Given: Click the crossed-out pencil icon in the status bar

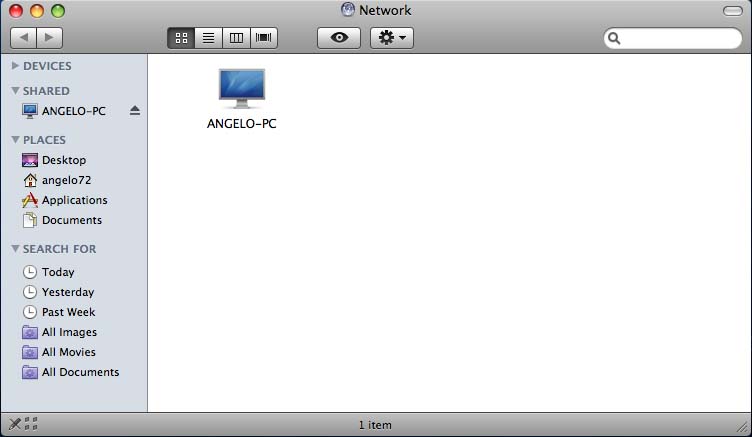Looking at the screenshot, I should 15,424.
